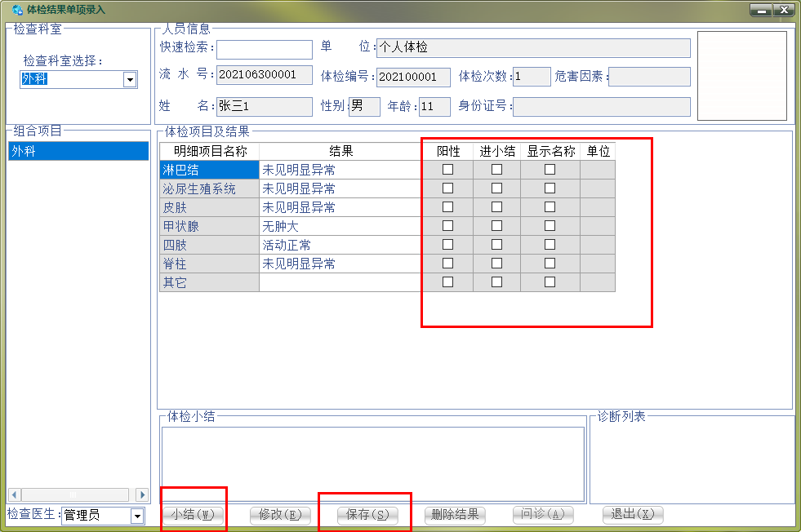The image size is (801, 532).
Task: Select 外科 in the 组合项目 list
Action: point(78,151)
